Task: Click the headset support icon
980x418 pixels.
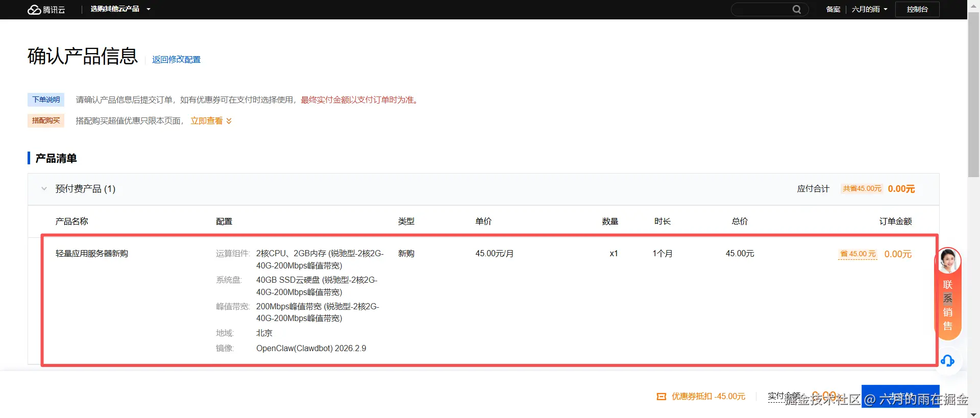Action: (947, 361)
